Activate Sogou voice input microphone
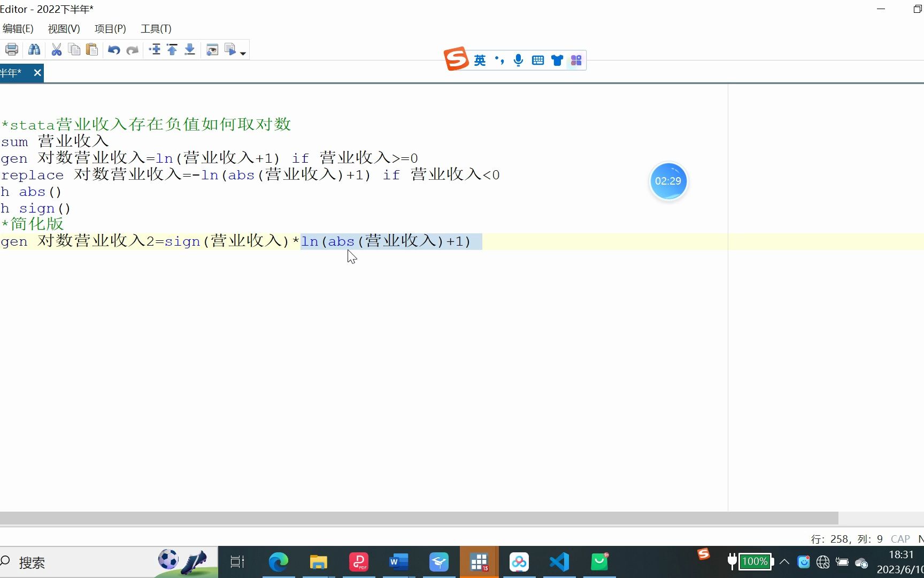This screenshot has height=578, width=924. click(518, 60)
